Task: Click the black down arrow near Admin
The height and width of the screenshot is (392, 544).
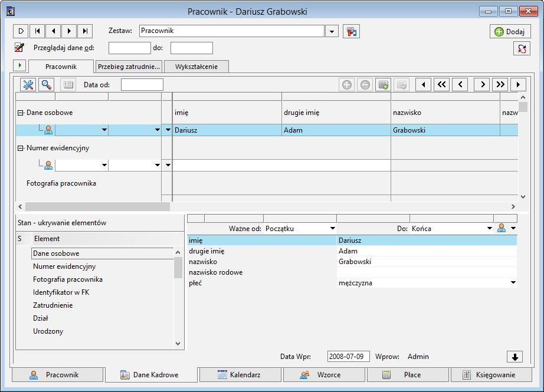Action: coord(515,357)
